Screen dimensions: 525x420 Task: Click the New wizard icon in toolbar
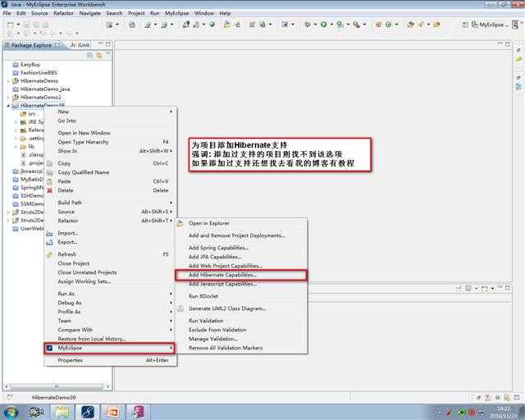[x=11, y=25]
